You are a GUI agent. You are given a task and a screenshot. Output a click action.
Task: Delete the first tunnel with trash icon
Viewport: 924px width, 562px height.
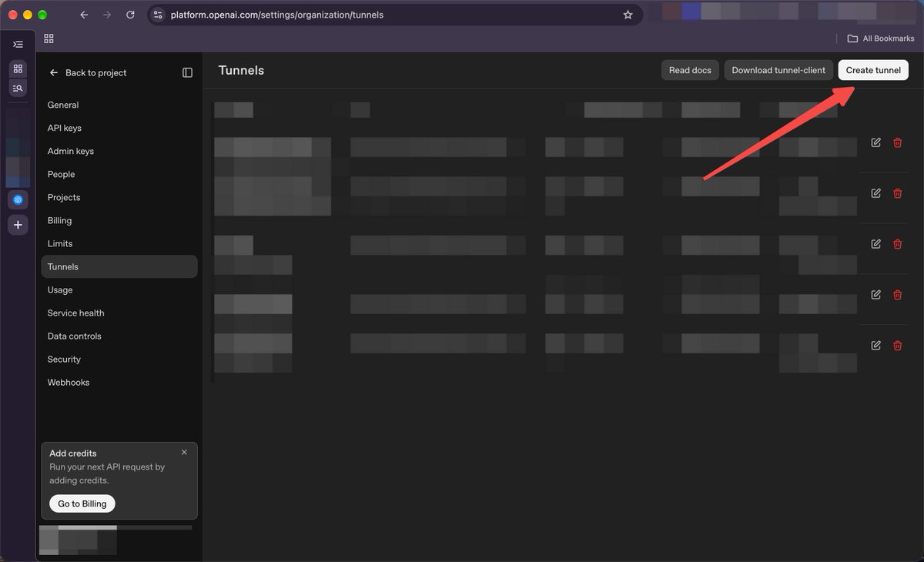point(897,142)
